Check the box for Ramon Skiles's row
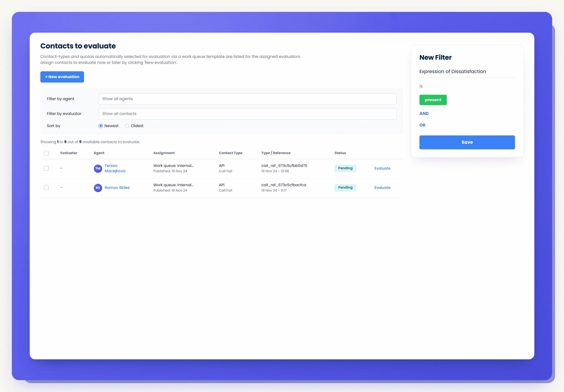The height and width of the screenshot is (392, 564). [x=46, y=188]
